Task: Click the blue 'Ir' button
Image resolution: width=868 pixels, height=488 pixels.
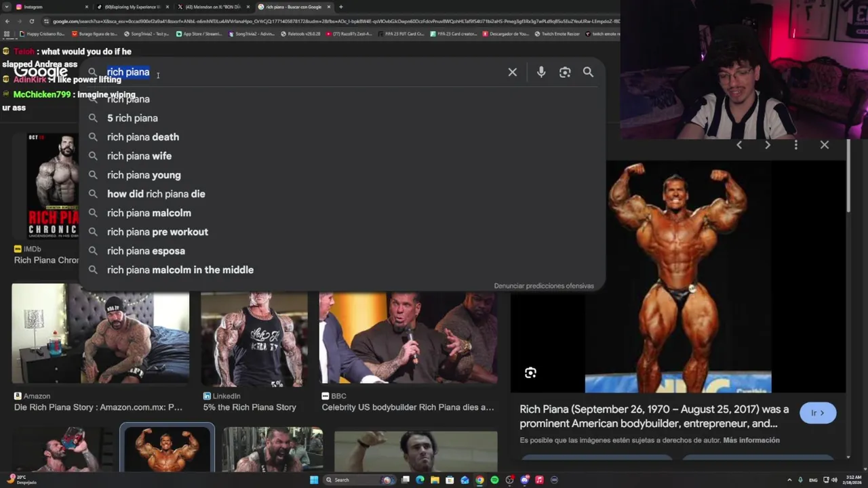Action: [x=818, y=413]
